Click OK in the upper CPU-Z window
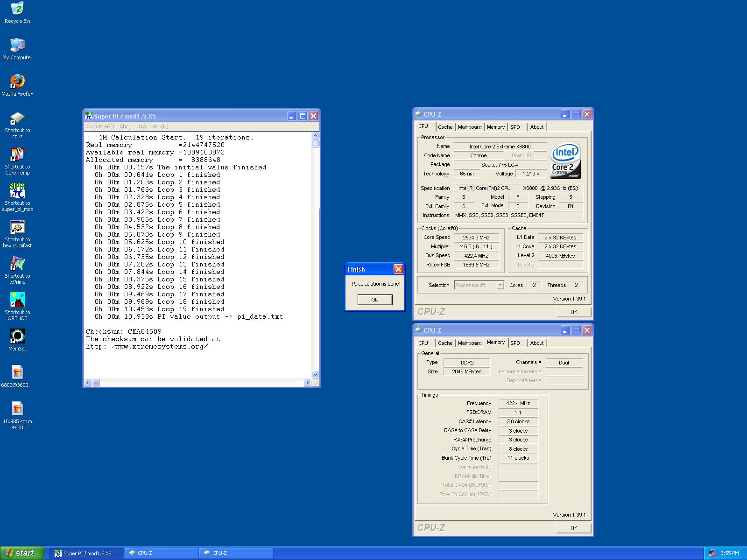The height and width of the screenshot is (560, 747). click(574, 312)
